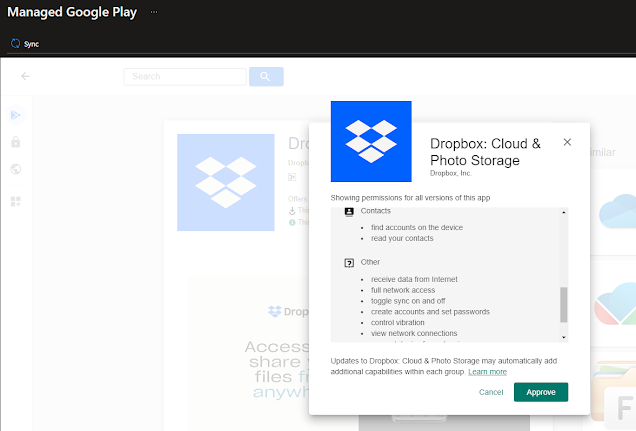Approve the Dropbox app
The image size is (636, 431).
point(541,392)
